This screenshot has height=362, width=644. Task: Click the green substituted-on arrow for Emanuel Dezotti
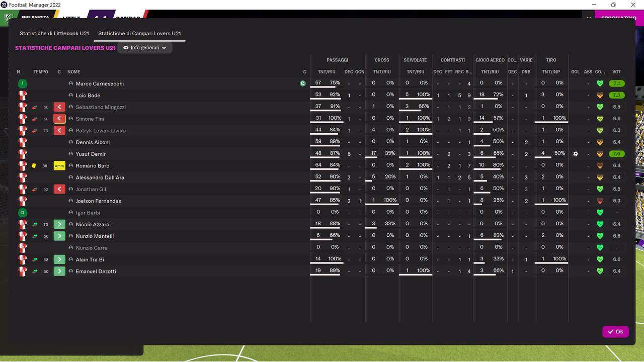click(59, 271)
